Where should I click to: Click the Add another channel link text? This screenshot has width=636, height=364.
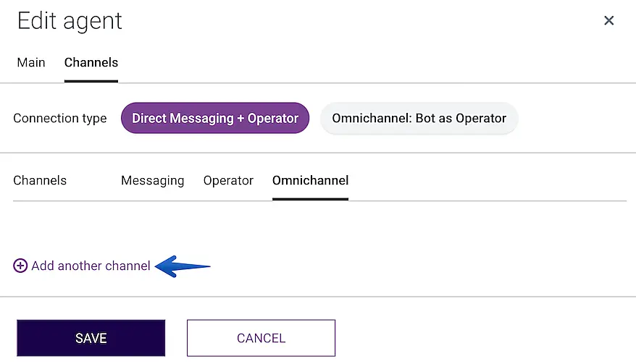pyautogui.click(x=91, y=266)
